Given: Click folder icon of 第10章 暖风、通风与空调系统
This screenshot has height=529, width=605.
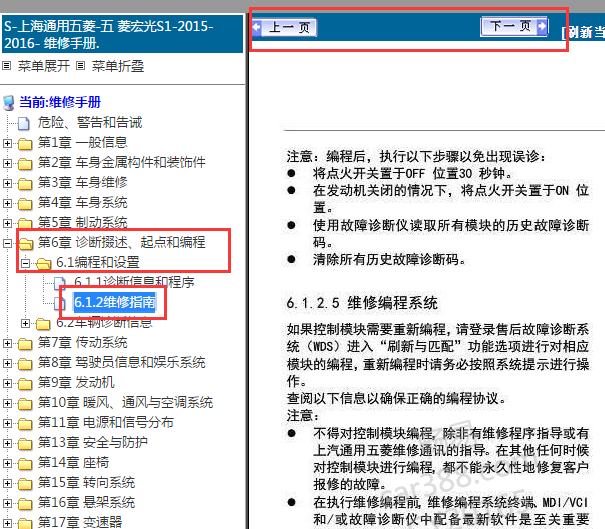Looking at the screenshot, I should (x=25, y=404).
